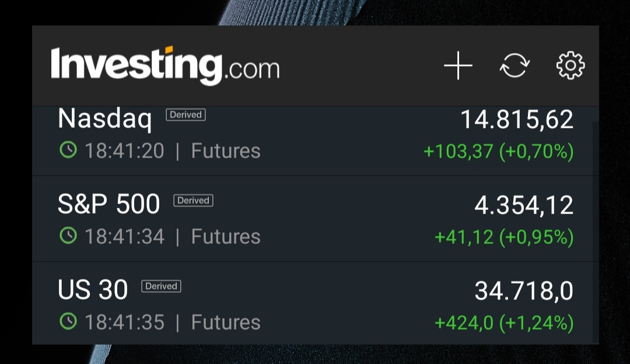Tap Nasdaq change +103,37 (+0,70%)
This screenshot has width=630, height=364.
point(498,152)
